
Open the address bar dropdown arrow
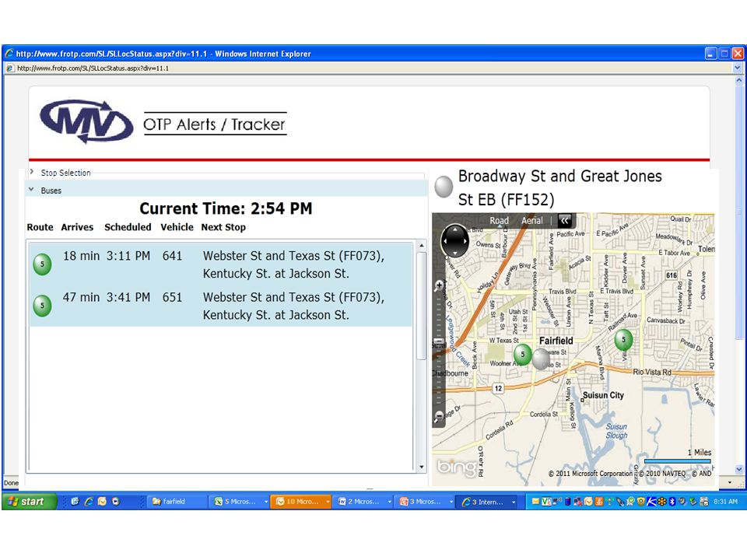(x=737, y=68)
